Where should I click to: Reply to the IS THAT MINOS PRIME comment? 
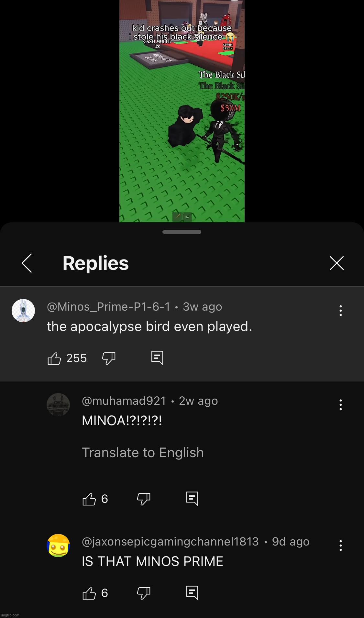pos(192,593)
